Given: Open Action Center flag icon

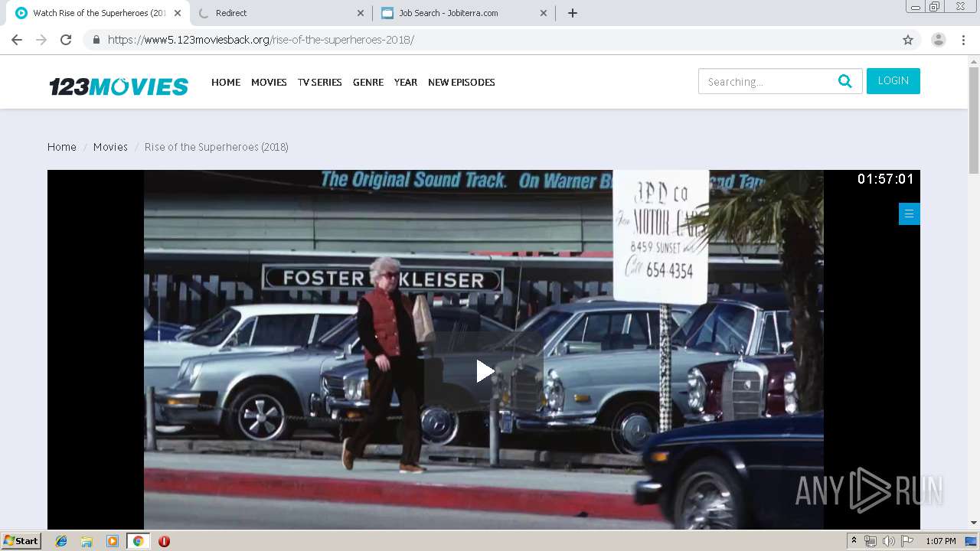Looking at the screenshot, I should [x=907, y=541].
